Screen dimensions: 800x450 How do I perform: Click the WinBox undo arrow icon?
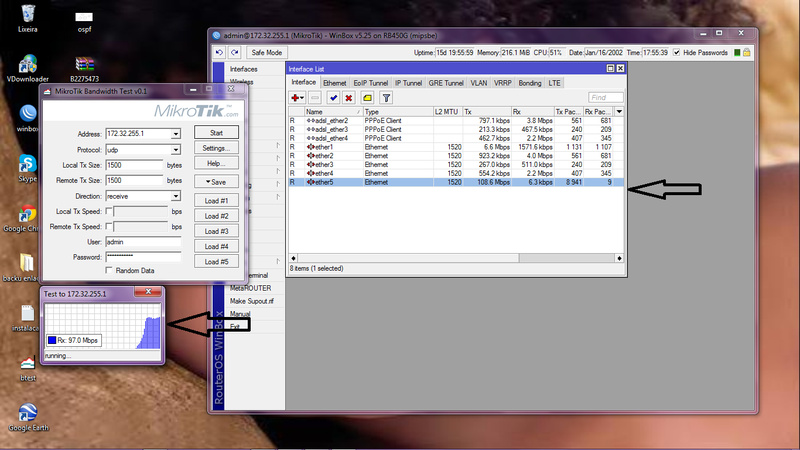pyautogui.click(x=220, y=52)
